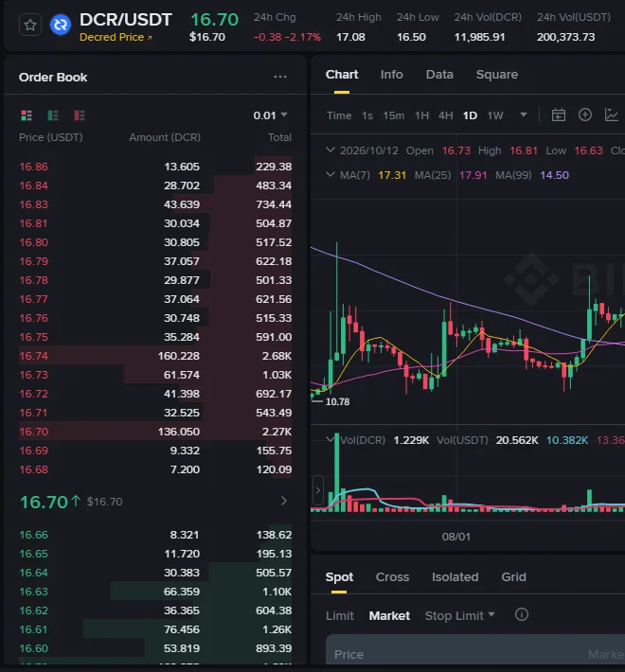Click the 24h High value 17.08
The width and height of the screenshot is (625, 672).
click(x=350, y=37)
